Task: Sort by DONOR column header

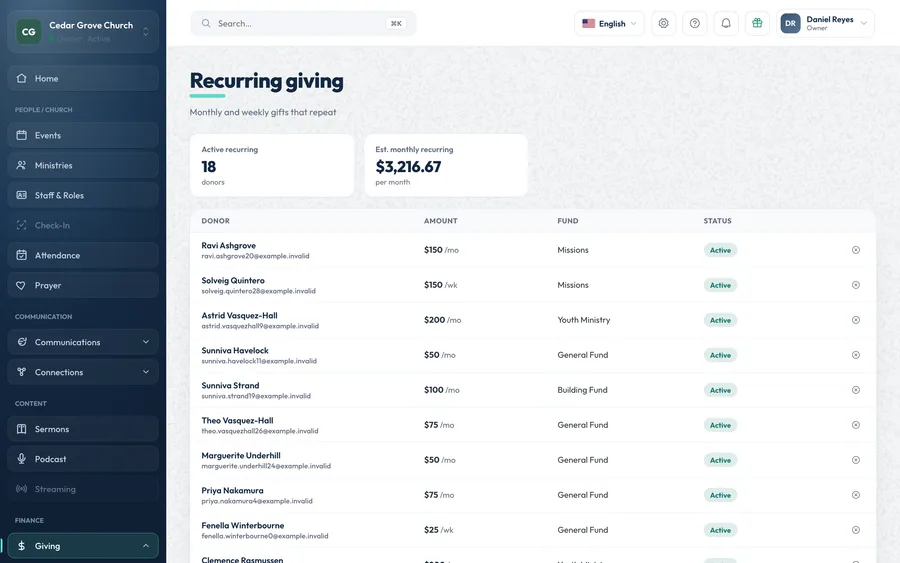Action: coord(215,221)
